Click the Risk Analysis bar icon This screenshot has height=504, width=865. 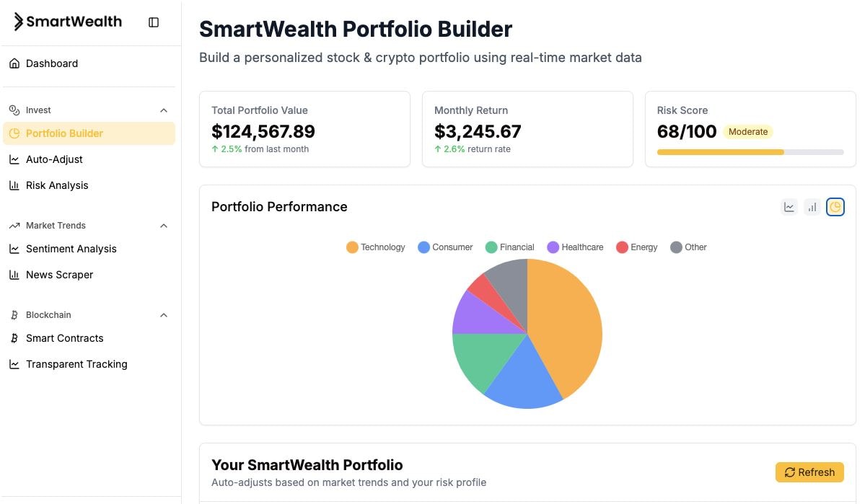pyautogui.click(x=14, y=185)
